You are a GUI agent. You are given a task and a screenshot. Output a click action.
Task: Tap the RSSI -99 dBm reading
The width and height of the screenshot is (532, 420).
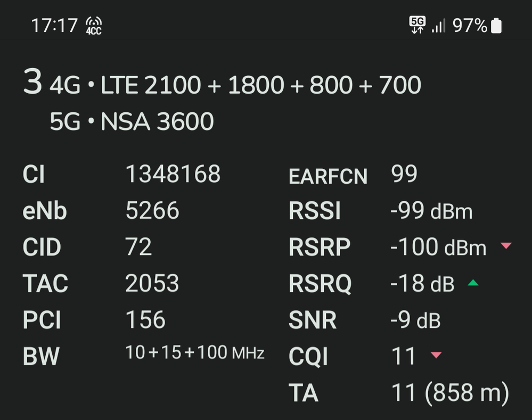[x=431, y=211]
